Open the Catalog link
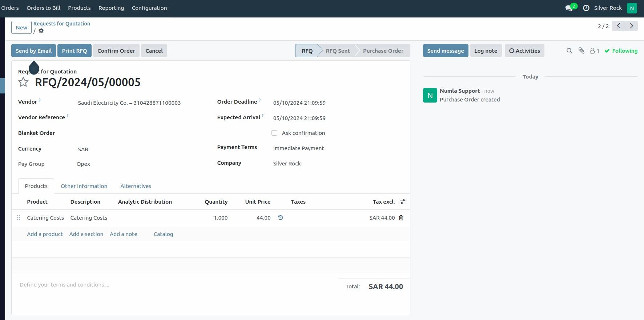The image size is (644, 320). pyautogui.click(x=163, y=234)
